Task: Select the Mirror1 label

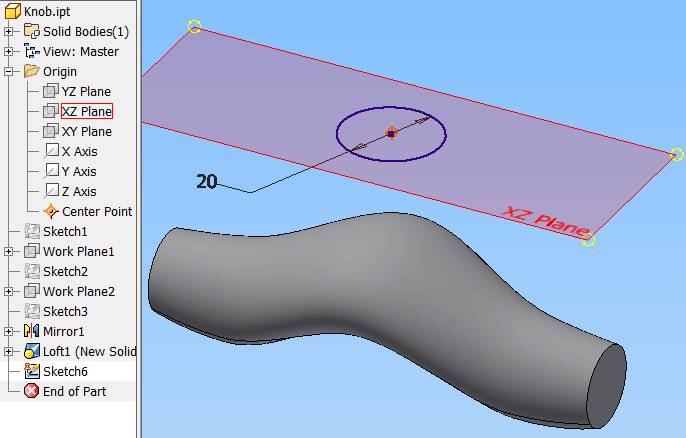Action: click(63, 332)
